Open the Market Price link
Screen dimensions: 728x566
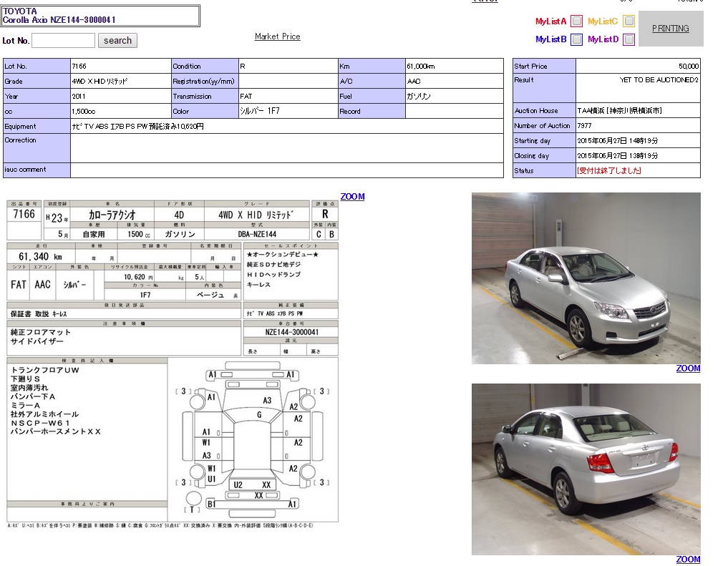[278, 36]
